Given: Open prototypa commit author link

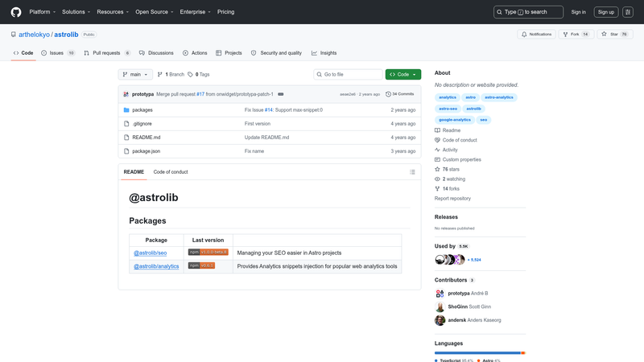Looking at the screenshot, I should pyautogui.click(x=143, y=94).
